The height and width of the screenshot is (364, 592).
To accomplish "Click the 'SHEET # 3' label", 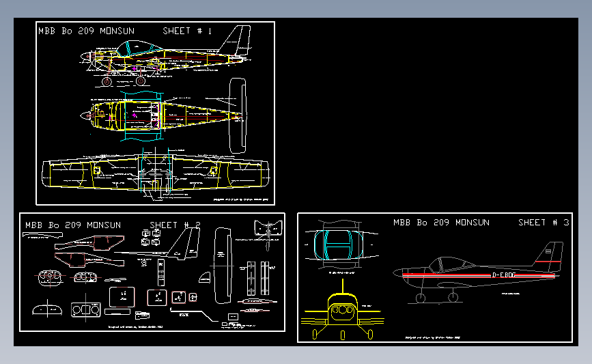I will pyautogui.click(x=544, y=223).
